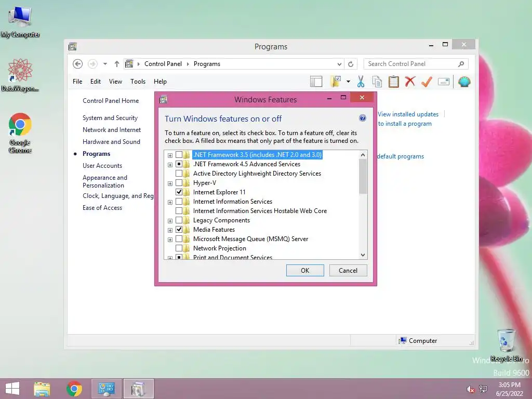This screenshot has height=399, width=532.
Task: Select the Recycle Bin desktop icon
Action: [506, 345]
